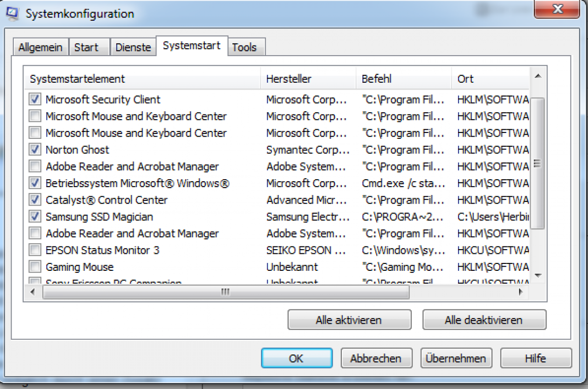Image resolution: width=588 pixels, height=389 pixels.
Task: Check the Gaming Mouse startup checkbox
Action: click(x=34, y=267)
